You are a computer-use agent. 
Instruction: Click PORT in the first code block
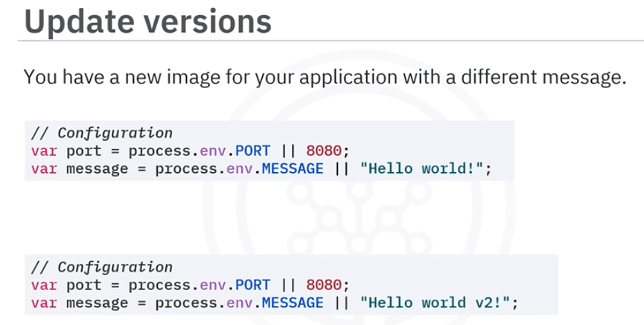[254, 151]
